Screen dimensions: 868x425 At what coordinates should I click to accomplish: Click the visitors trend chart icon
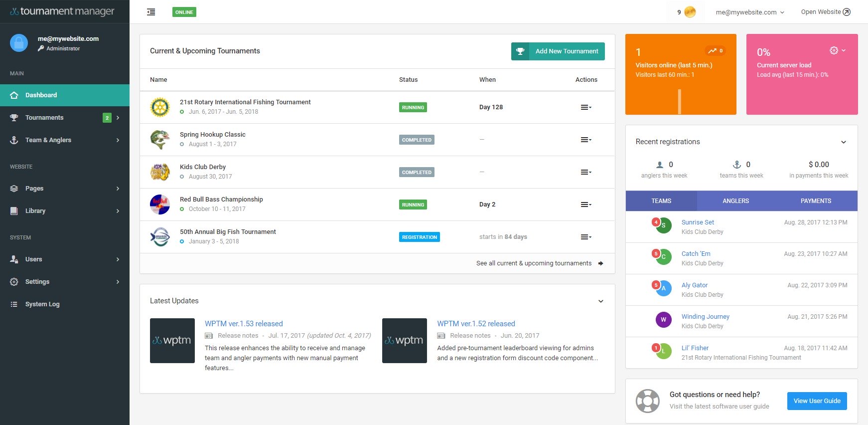coord(713,51)
